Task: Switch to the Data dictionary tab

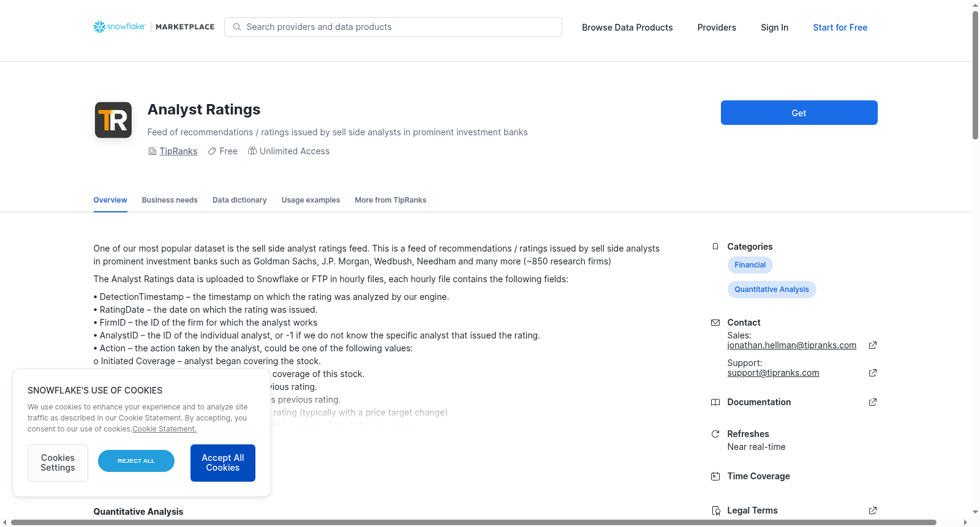Action: pyautogui.click(x=239, y=200)
